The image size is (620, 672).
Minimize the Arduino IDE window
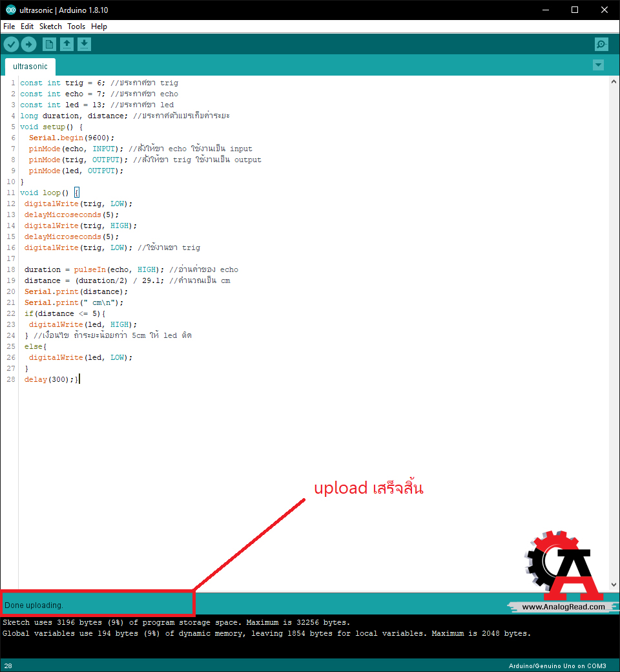coord(546,10)
